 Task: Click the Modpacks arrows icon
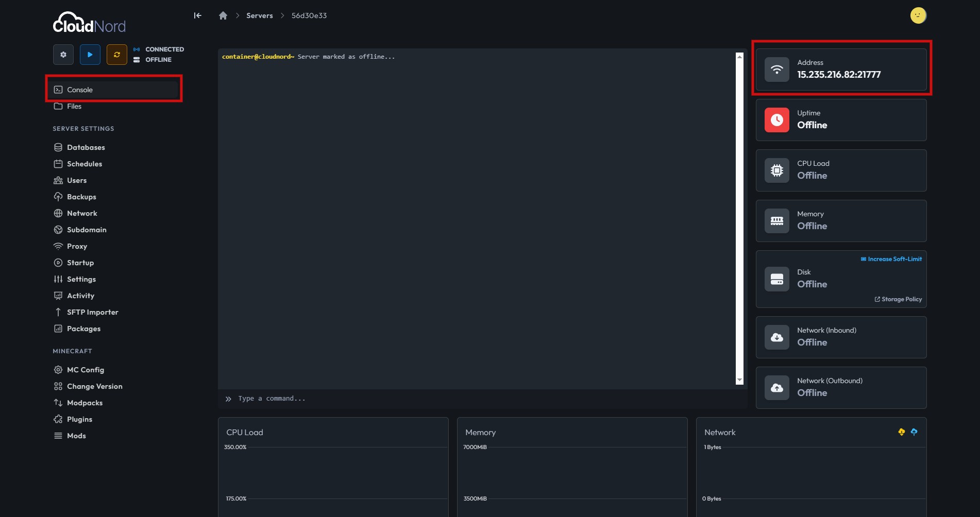[x=58, y=403]
